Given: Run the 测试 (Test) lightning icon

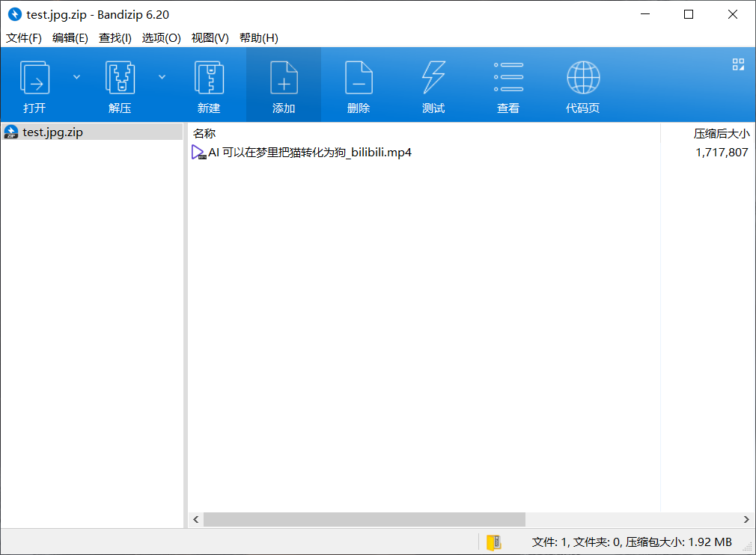Looking at the screenshot, I should click(433, 78).
